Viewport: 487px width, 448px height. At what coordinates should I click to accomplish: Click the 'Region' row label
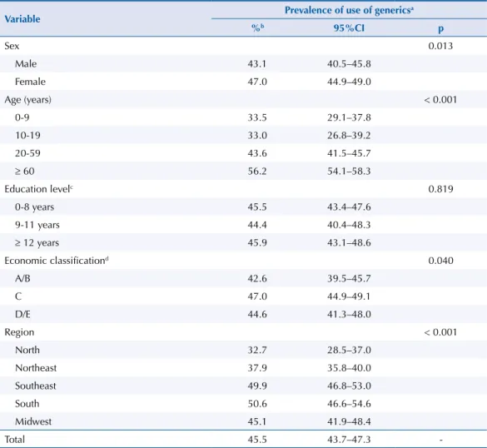19,333
